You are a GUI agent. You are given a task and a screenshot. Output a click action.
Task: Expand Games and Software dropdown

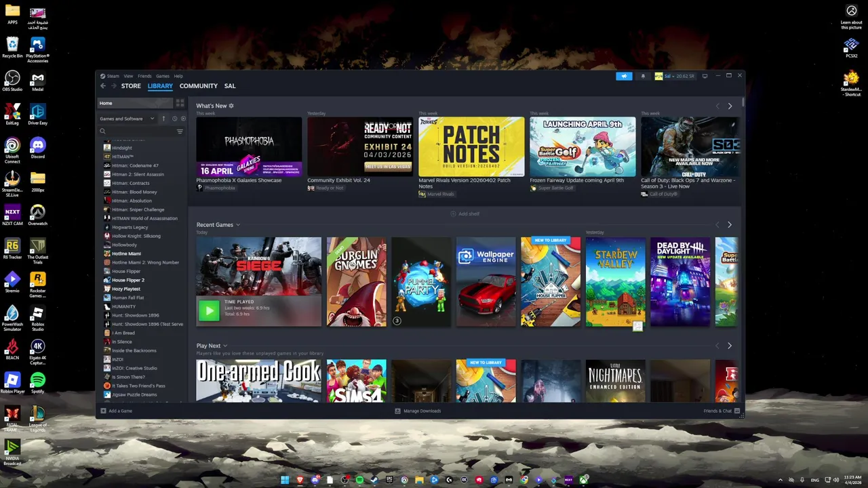tap(127, 119)
